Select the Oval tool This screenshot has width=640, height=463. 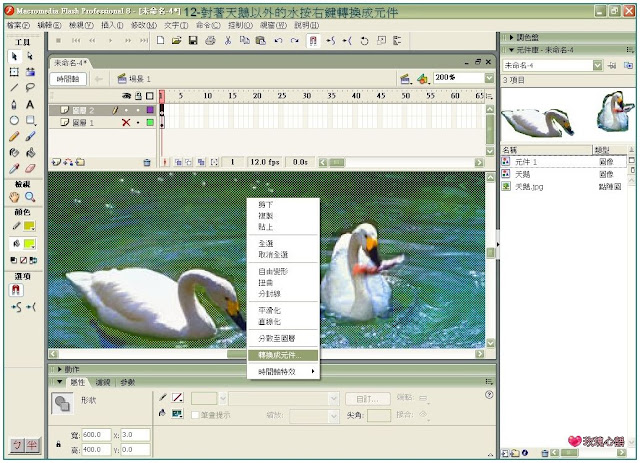coord(14,120)
